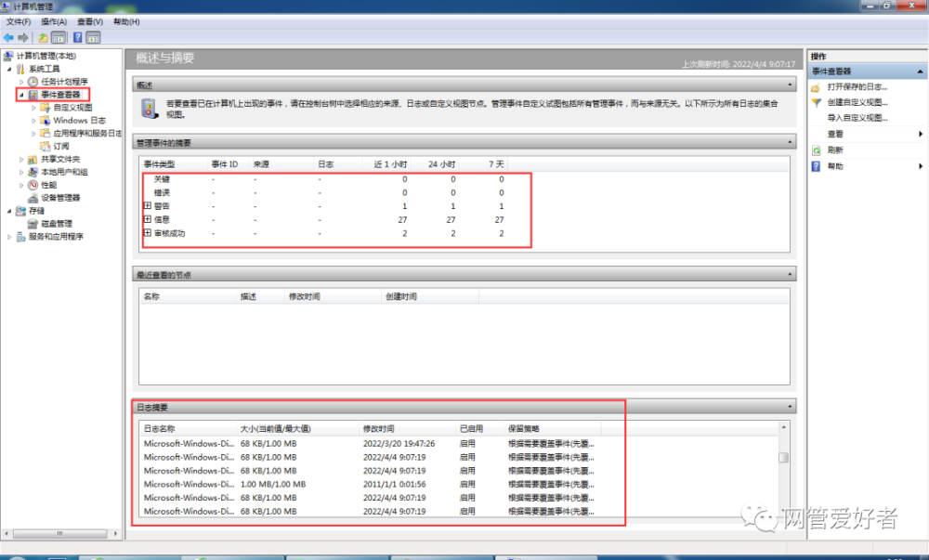Select 服务和应用程序 tree node
Image resolution: width=929 pixels, height=560 pixels.
point(57,237)
